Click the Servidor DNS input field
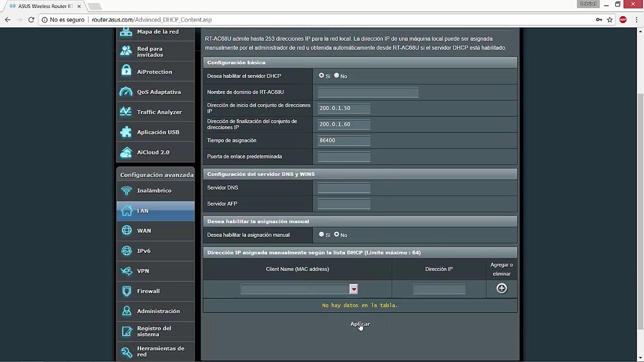Image resolution: width=644 pixels, height=362 pixels. point(344,188)
